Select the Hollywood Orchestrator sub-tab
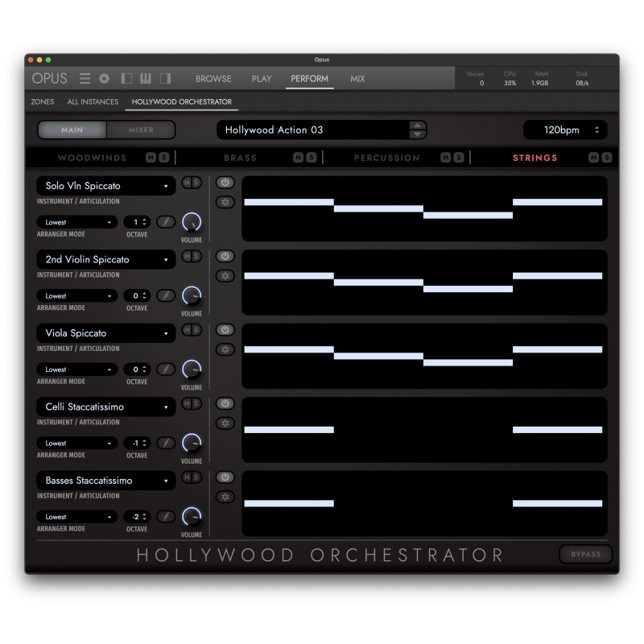 pos(182,102)
